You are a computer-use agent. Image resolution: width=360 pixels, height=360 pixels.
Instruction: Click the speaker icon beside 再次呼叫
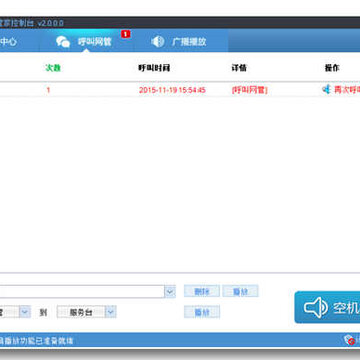pyautogui.click(x=327, y=89)
